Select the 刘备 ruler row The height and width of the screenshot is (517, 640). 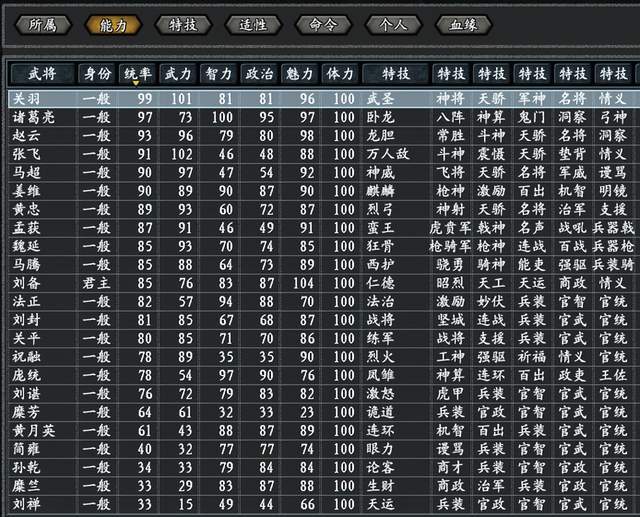point(324,283)
